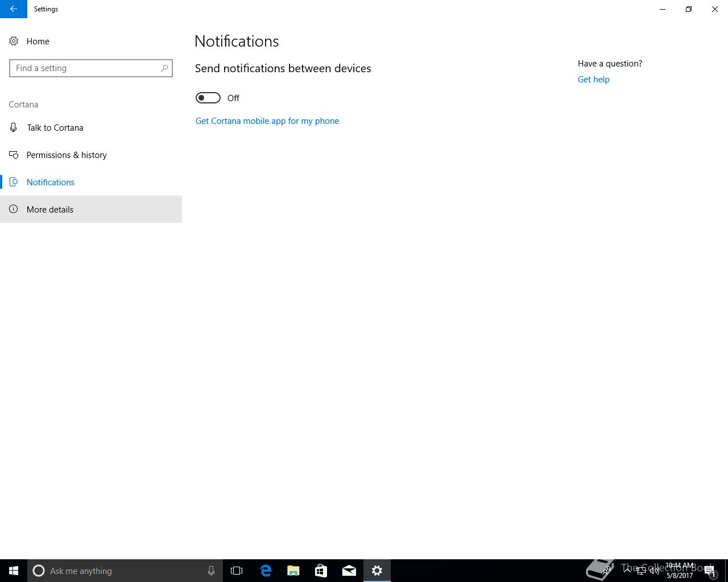Minimize the Settings window
The height and width of the screenshot is (582, 728).
coord(663,9)
